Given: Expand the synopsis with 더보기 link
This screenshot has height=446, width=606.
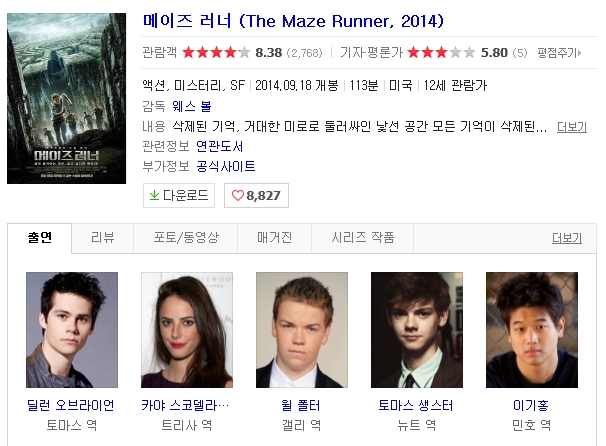Looking at the screenshot, I should pos(572,127).
